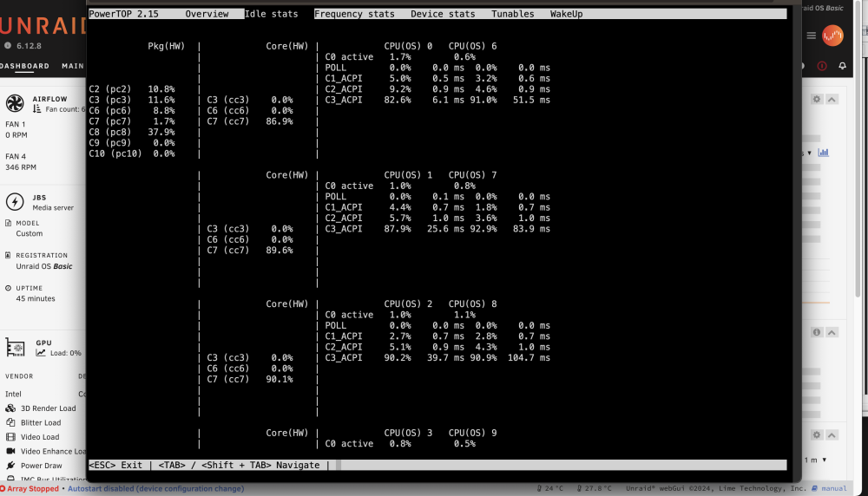Go to the Tunables tab

[513, 14]
